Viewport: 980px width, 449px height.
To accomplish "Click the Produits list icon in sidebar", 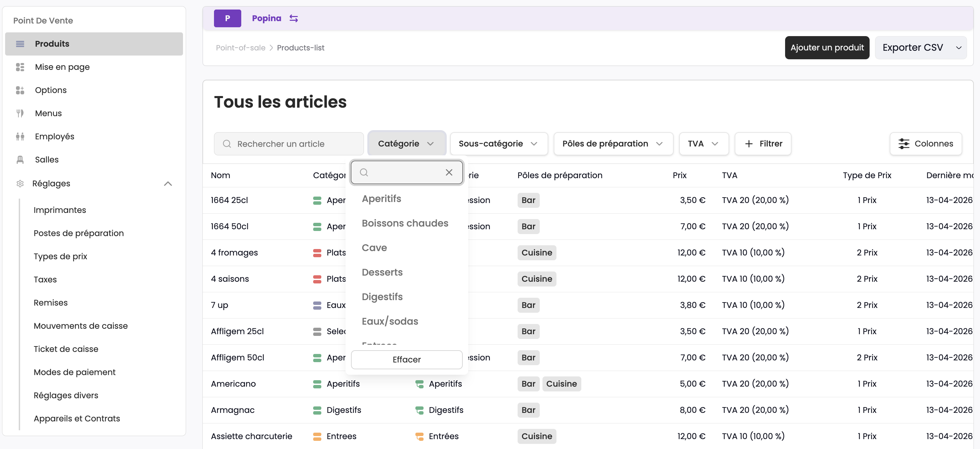I will click(20, 44).
